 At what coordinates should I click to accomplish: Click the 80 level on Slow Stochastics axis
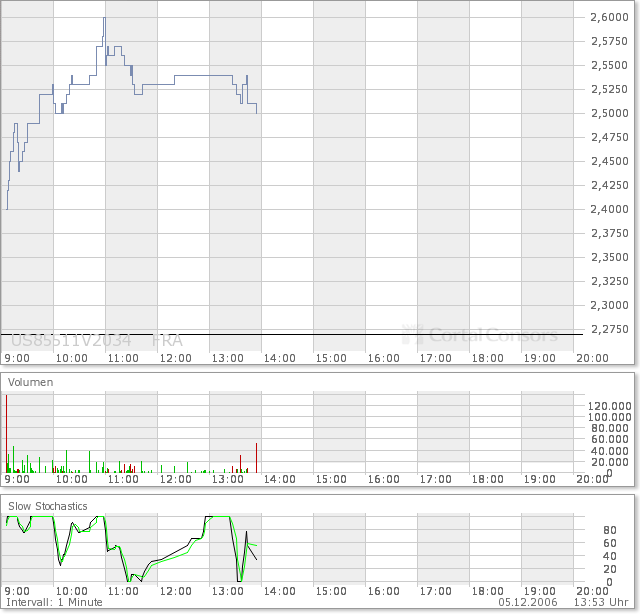coord(610,530)
